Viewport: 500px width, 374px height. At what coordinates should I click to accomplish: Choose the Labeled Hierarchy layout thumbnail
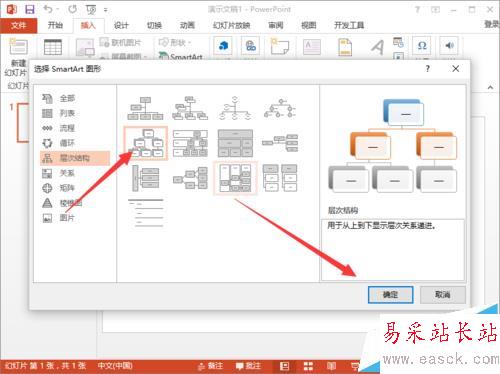point(190,143)
